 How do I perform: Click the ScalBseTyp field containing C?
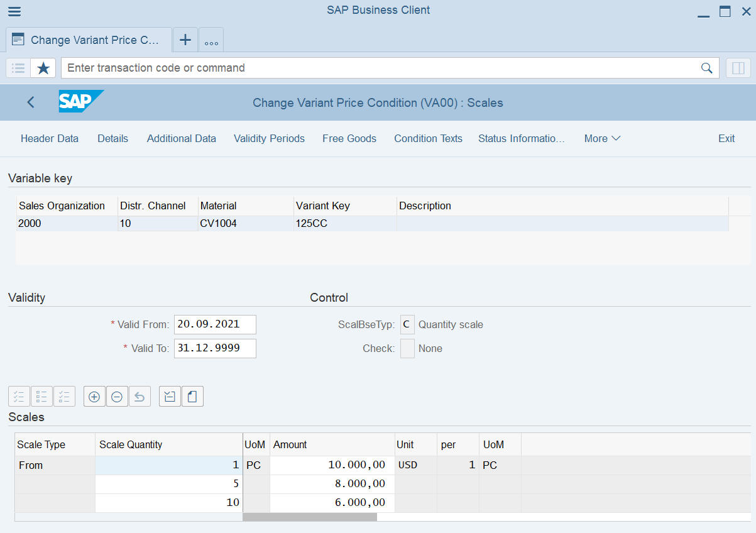point(407,324)
